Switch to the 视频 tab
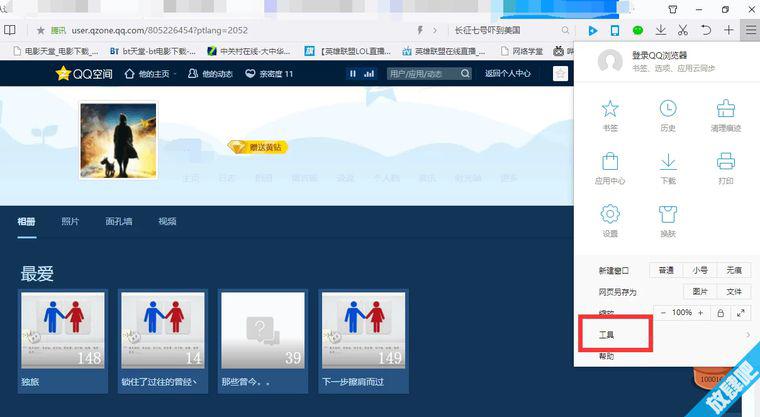Image resolution: width=760 pixels, height=417 pixels. coord(167,222)
